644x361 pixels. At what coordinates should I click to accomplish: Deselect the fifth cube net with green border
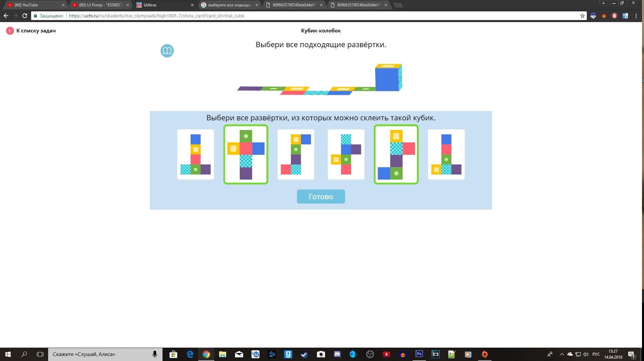(x=396, y=154)
